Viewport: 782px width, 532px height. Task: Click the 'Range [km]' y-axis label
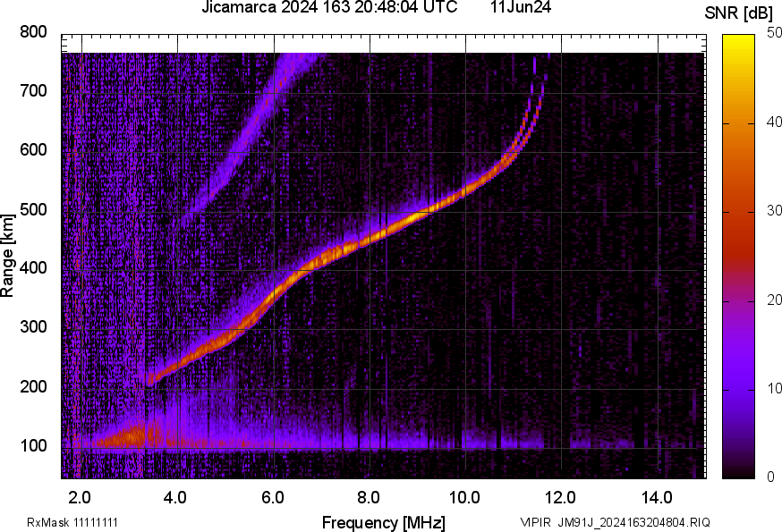pos(7,257)
